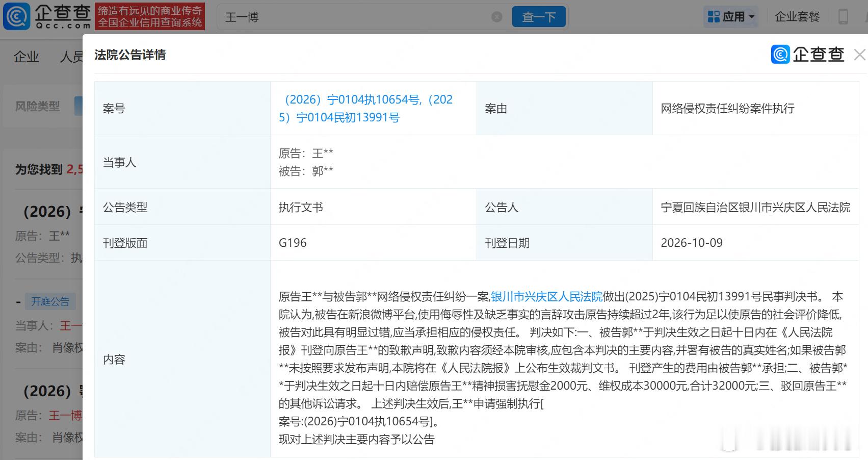The height and width of the screenshot is (460, 868).
Task: Click the 为您找到 results count text
Action: coord(49,169)
